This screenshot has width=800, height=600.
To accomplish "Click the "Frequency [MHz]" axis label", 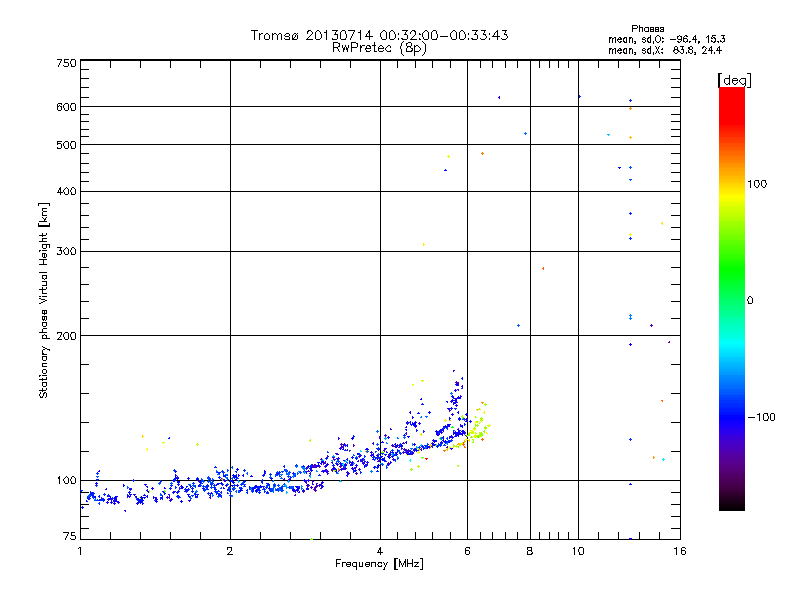I will coord(379,564).
